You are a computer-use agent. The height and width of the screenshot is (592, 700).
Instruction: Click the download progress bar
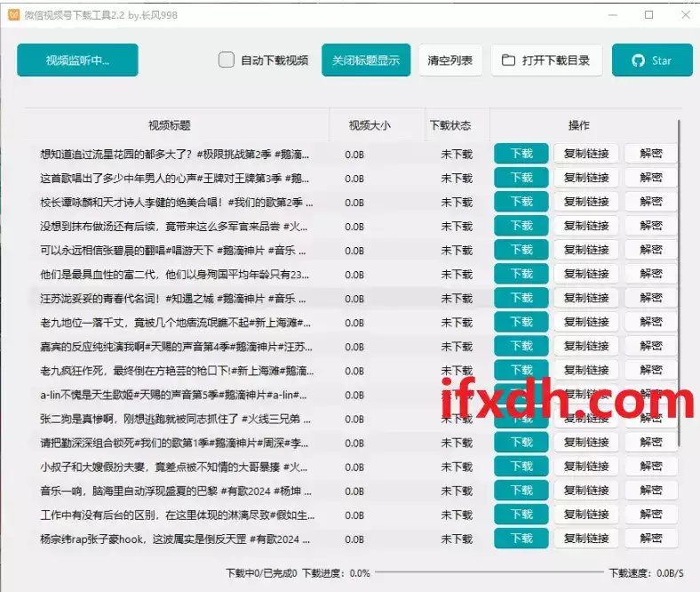pyautogui.click(x=489, y=572)
